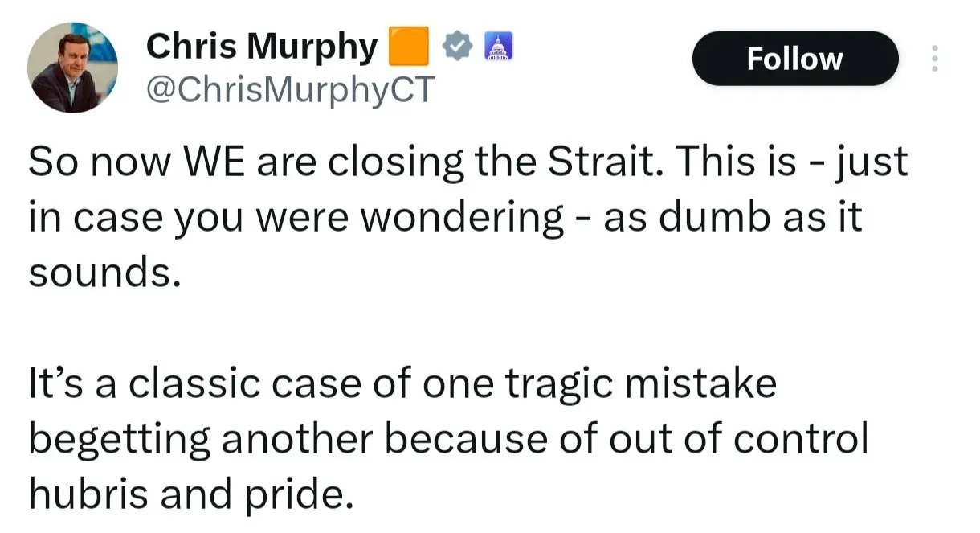
Task: Click the word "dumb" in the tweet
Action: [x=704, y=219]
